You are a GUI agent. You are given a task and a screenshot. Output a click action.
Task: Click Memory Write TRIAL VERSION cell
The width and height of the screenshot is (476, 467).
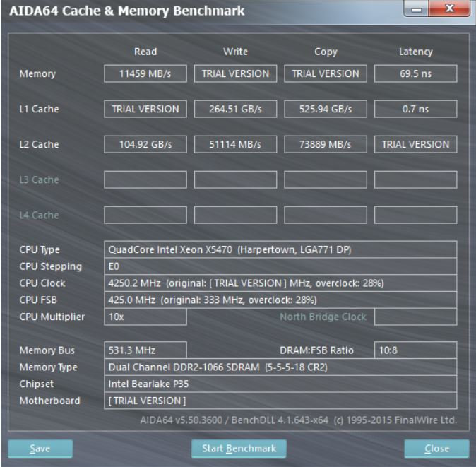236,73
